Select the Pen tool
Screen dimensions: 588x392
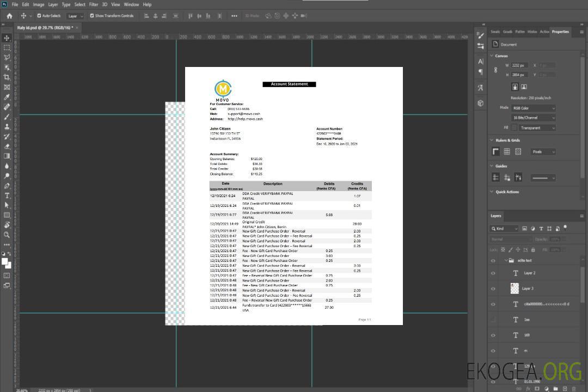click(7, 186)
